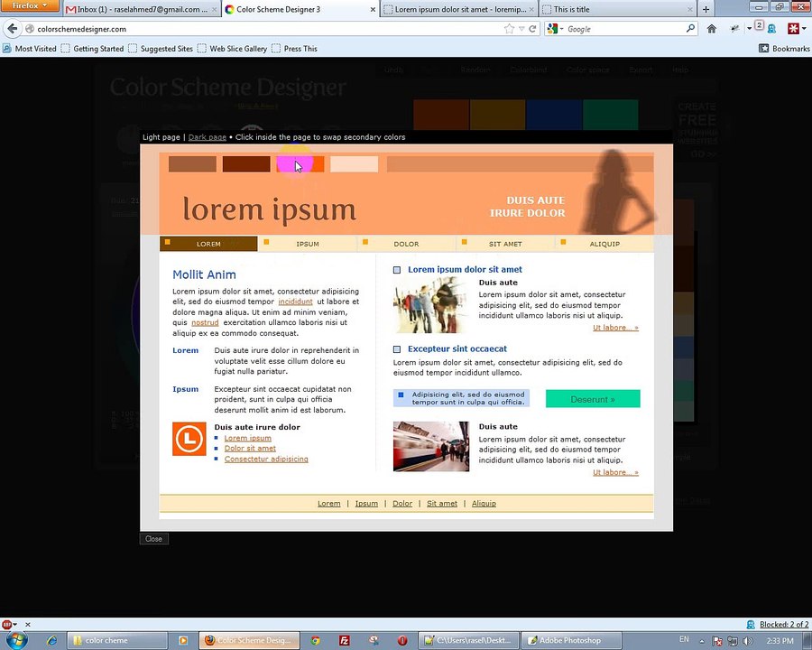
Task: Click the footer Sit amet link
Action: [x=442, y=504]
